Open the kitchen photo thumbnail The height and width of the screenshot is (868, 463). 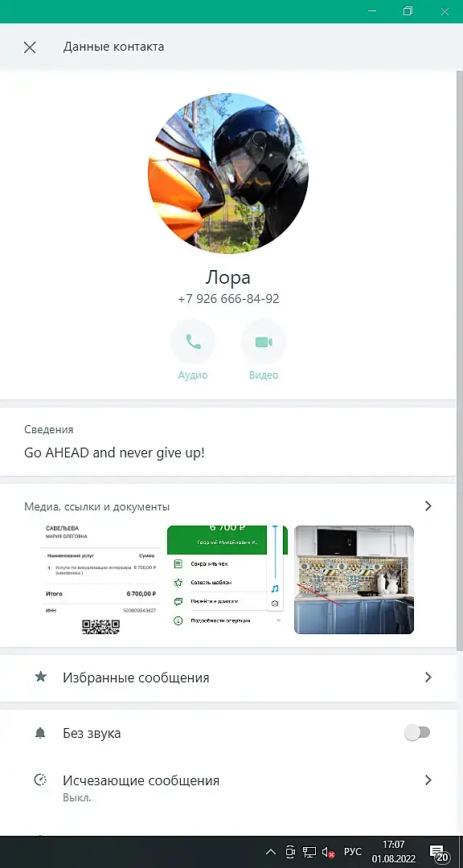[x=354, y=579]
